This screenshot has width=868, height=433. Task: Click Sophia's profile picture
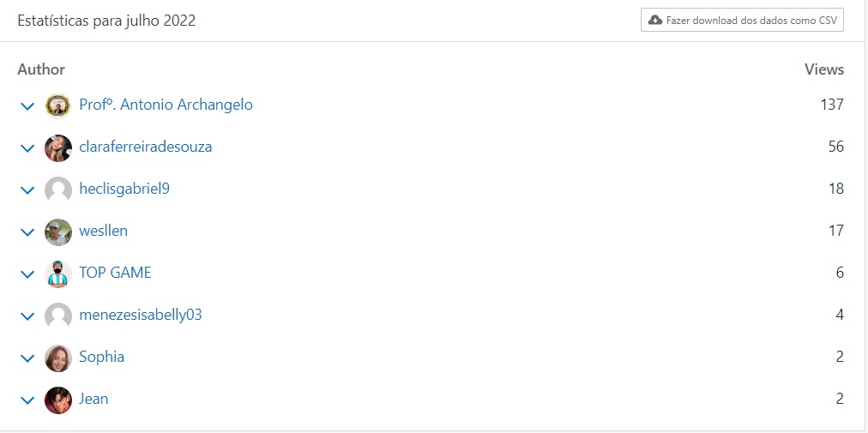pyautogui.click(x=57, y=358)
